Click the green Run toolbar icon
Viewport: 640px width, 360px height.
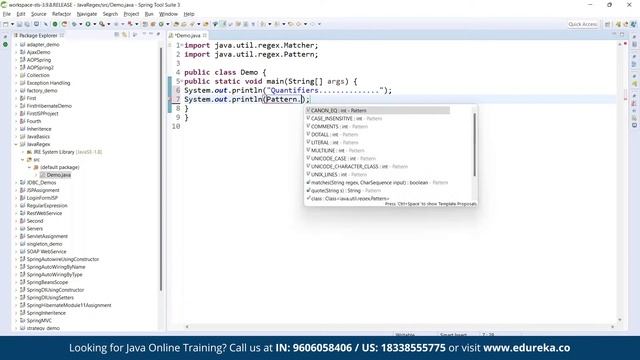click(88, 24)
